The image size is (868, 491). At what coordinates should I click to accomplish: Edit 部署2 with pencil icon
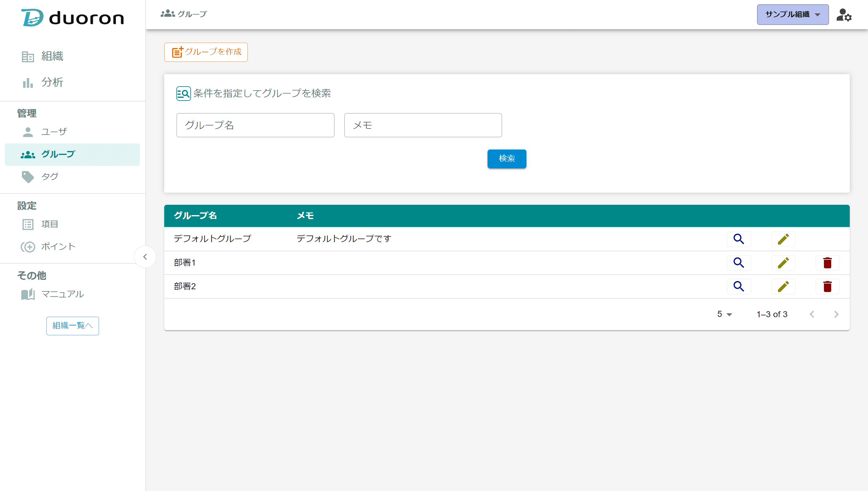783,287
